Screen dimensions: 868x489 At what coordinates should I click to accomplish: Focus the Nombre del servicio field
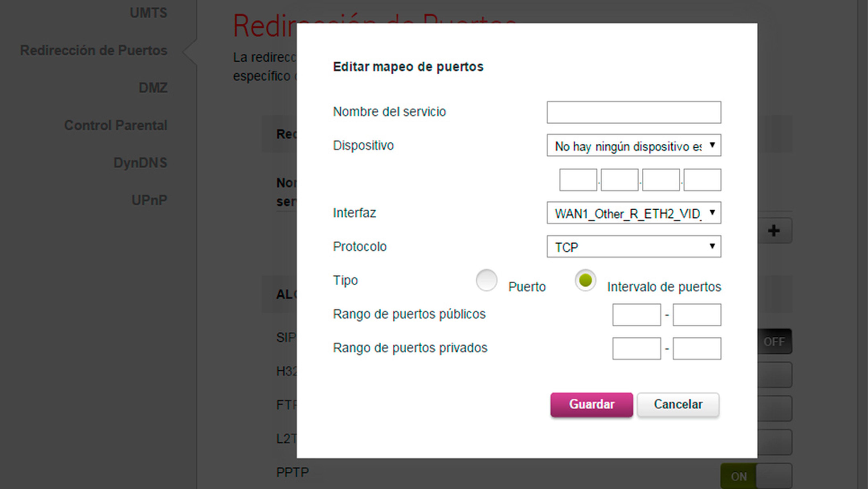click(x=634, y=112)
